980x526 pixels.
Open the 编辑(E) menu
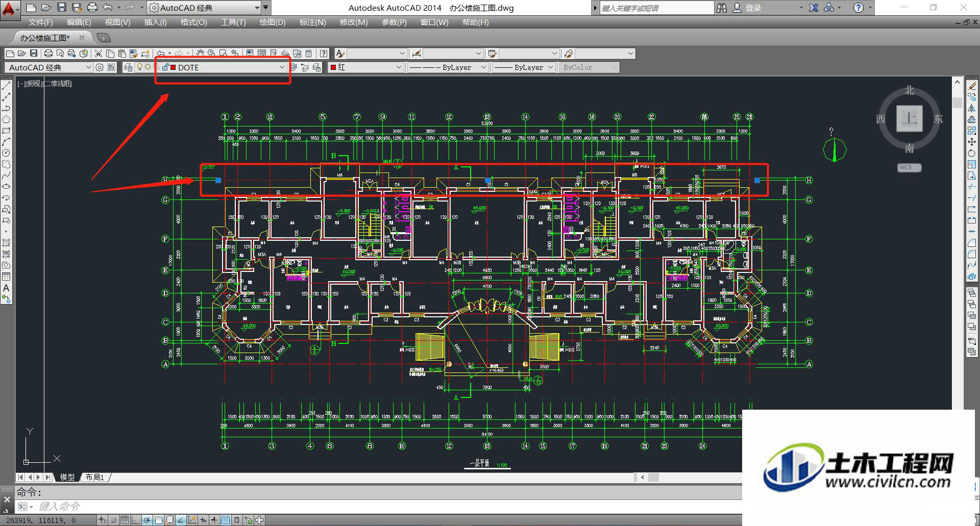[79, 22]
